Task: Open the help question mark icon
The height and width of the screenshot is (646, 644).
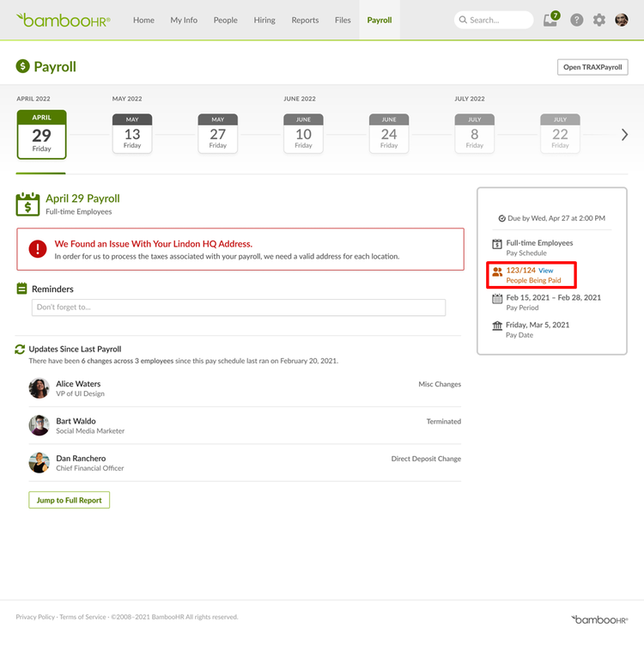Action: coord(576,20)
